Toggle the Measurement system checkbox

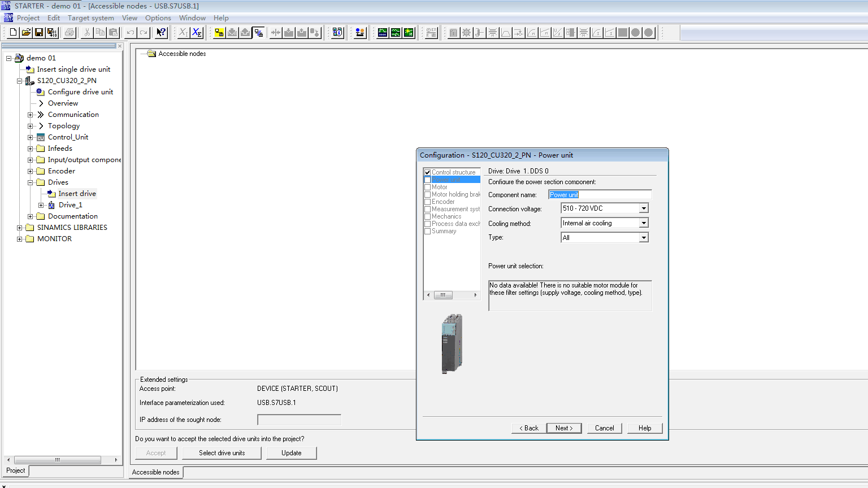pos(428,210)
